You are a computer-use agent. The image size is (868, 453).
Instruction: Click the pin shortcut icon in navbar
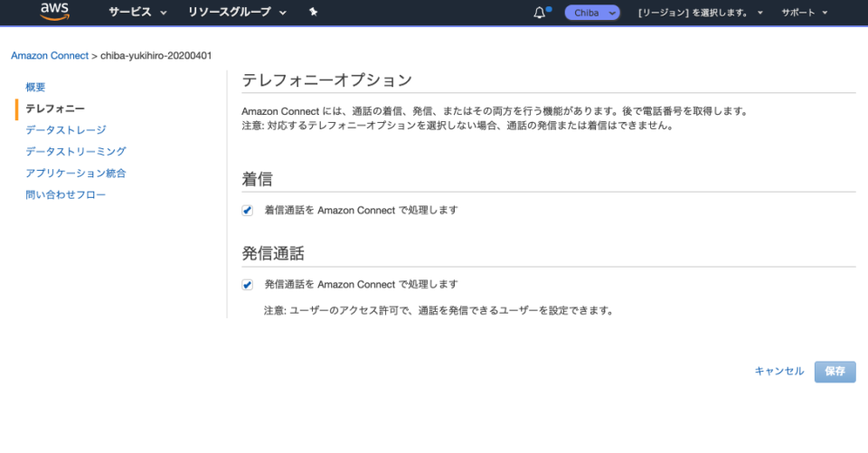point(314,12)
